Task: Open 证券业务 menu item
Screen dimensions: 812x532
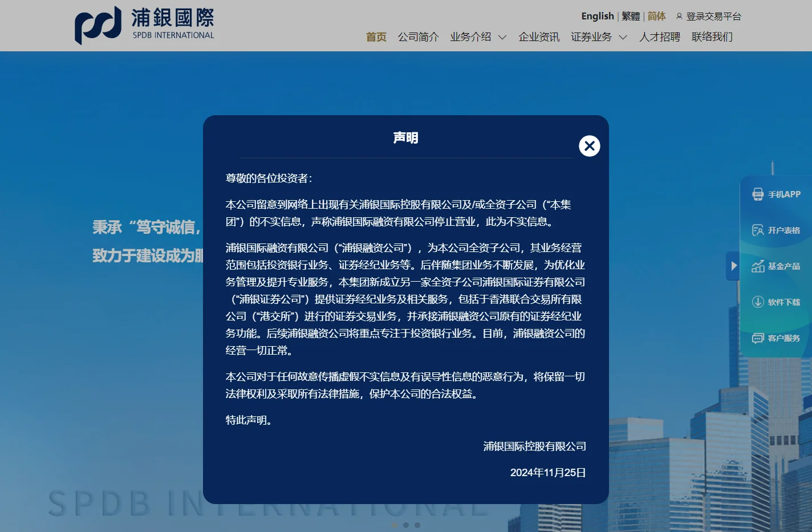Action: [x=591, y=37]
